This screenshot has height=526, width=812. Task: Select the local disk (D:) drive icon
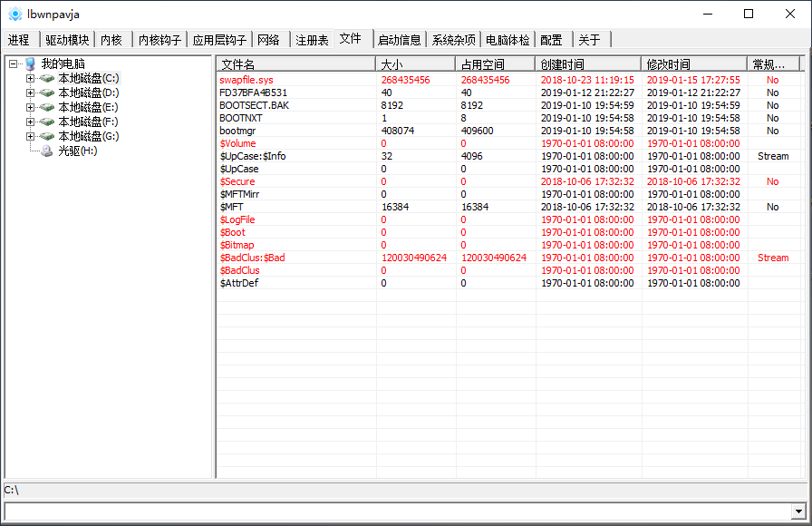click(x=47, y=93)
